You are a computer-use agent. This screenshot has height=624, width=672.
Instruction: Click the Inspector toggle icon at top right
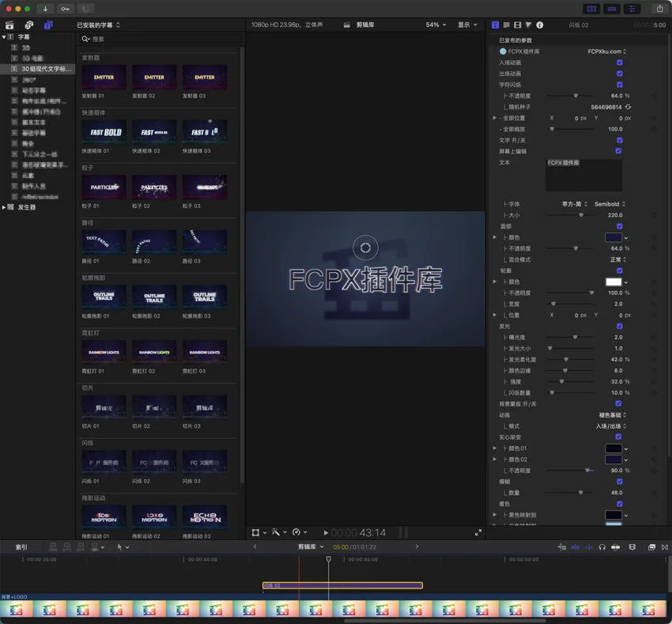point(632,8)
